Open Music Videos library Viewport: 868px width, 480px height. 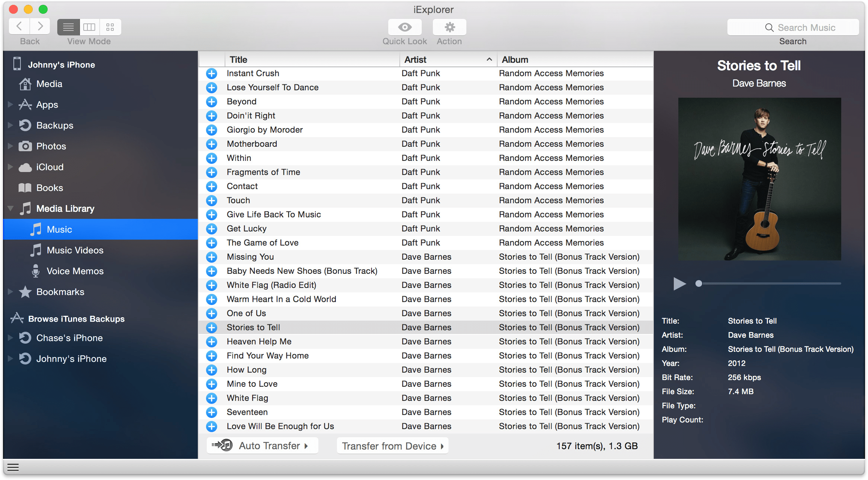[75, 250]
